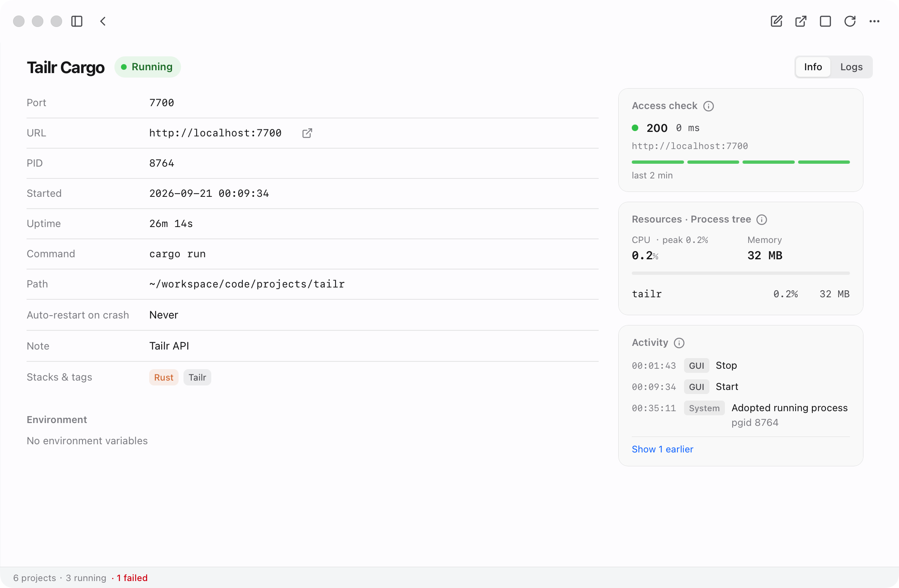Click Access check URL http://localhost:7700
Screen dimensions: 899x588
click(690, 146)
